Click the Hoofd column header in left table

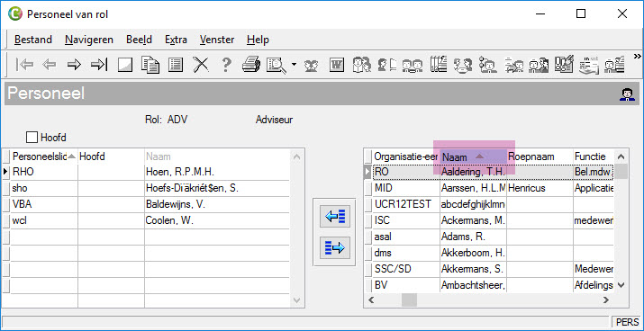pyautogui.click(x=111, y=157)
